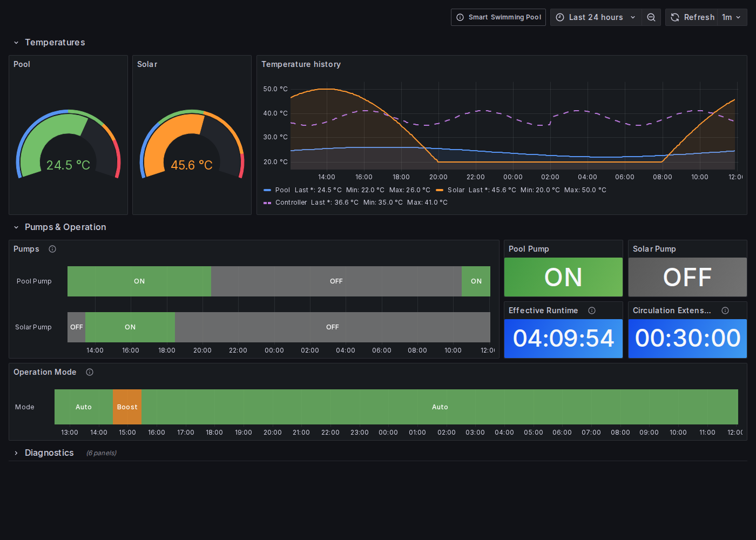
Task: Click the clock icon in time picker
Action: 560,17
